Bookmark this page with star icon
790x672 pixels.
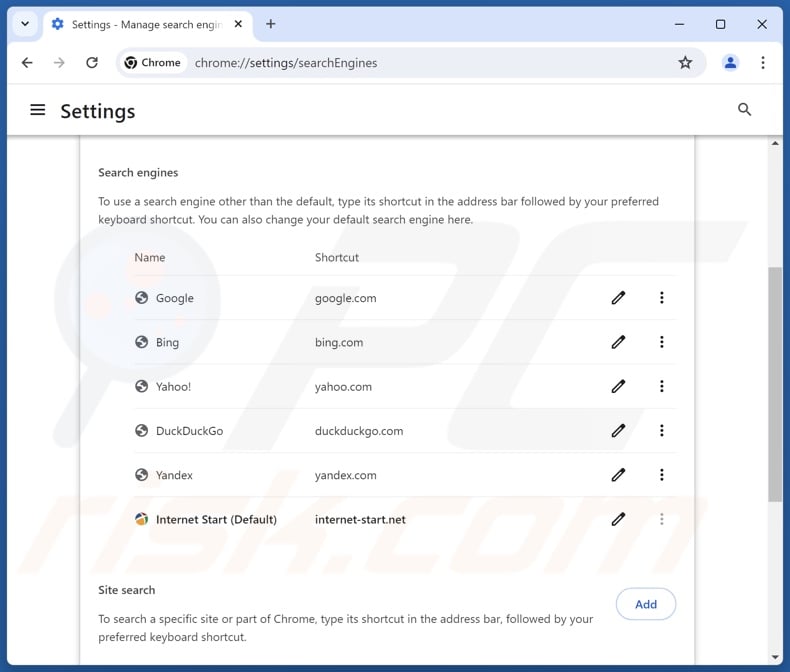coord(685,63)
